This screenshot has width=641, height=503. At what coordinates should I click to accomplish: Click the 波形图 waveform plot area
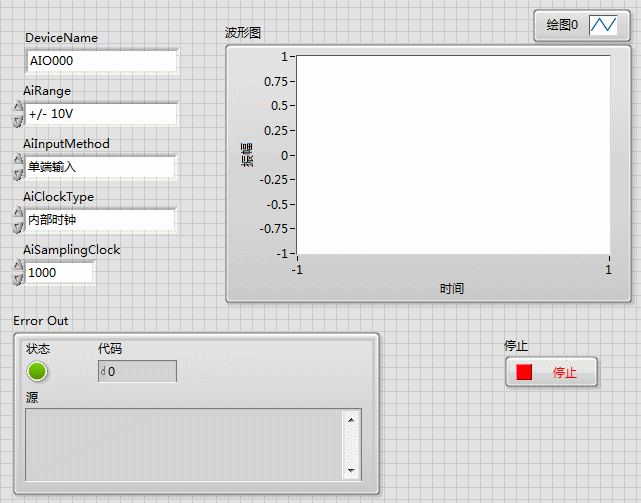452,154
